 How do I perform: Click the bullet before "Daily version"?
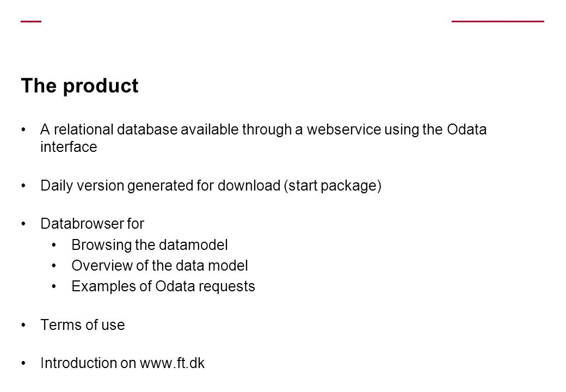point(23,186)
